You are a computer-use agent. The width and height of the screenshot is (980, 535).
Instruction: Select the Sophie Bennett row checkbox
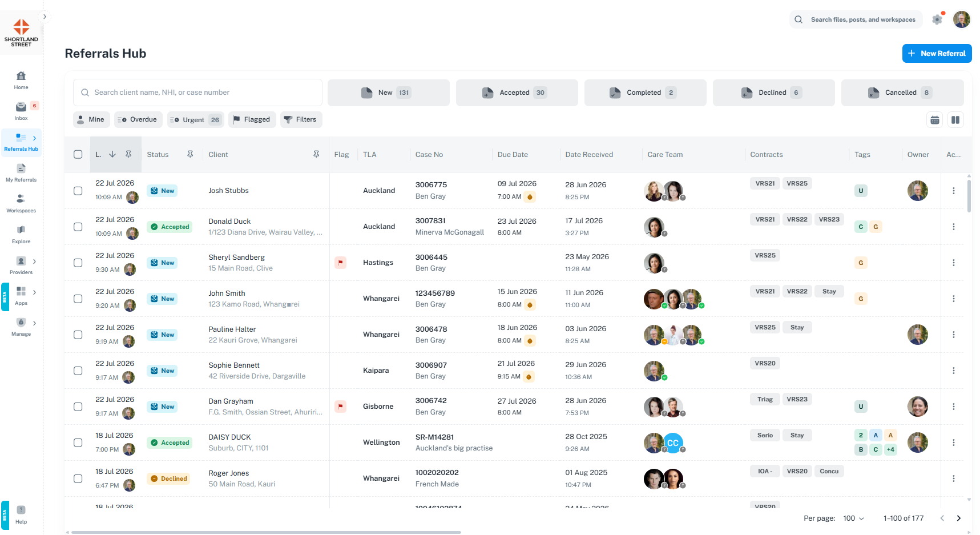[78, 371]
